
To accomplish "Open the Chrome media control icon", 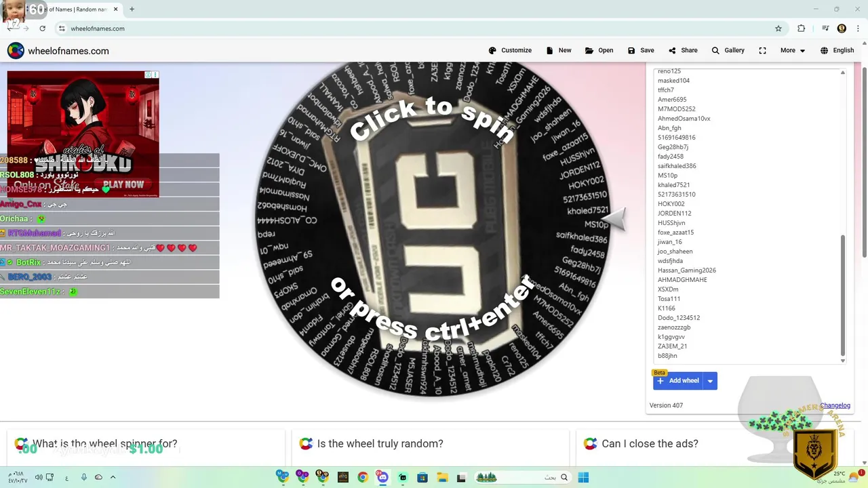I will click(x=825, y=28).
